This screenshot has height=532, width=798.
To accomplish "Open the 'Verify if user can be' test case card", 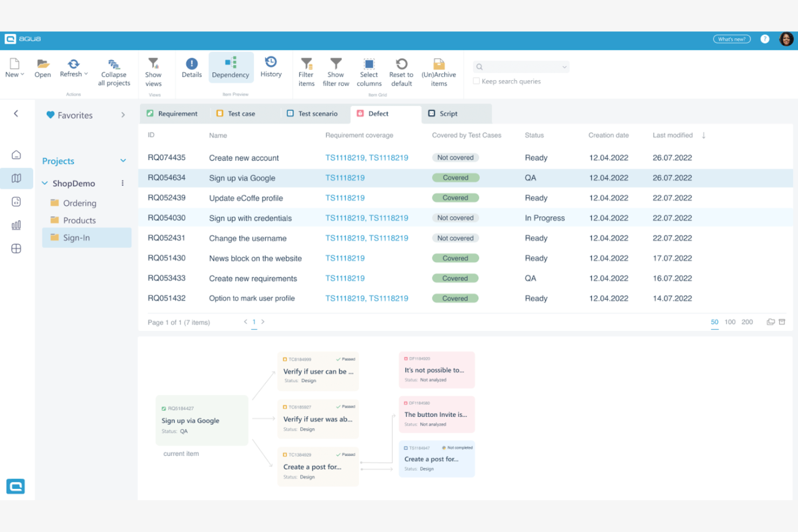I will point(318,370).
